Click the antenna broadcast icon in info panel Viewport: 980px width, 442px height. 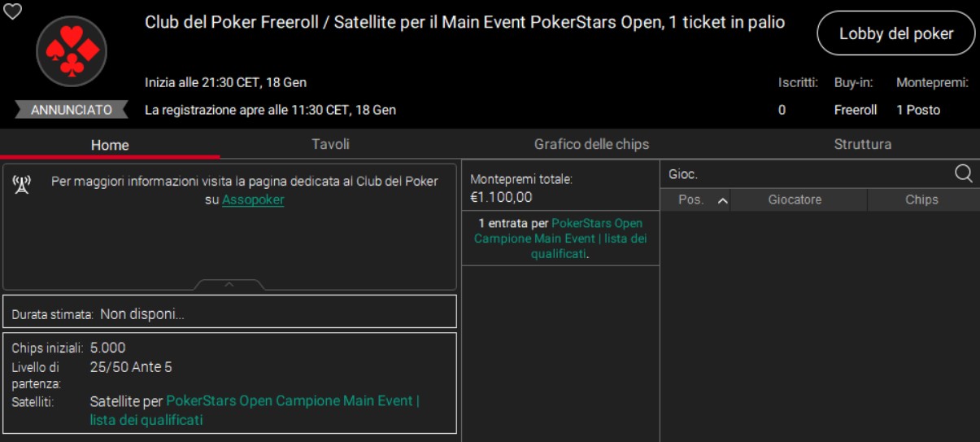[21, 184]
